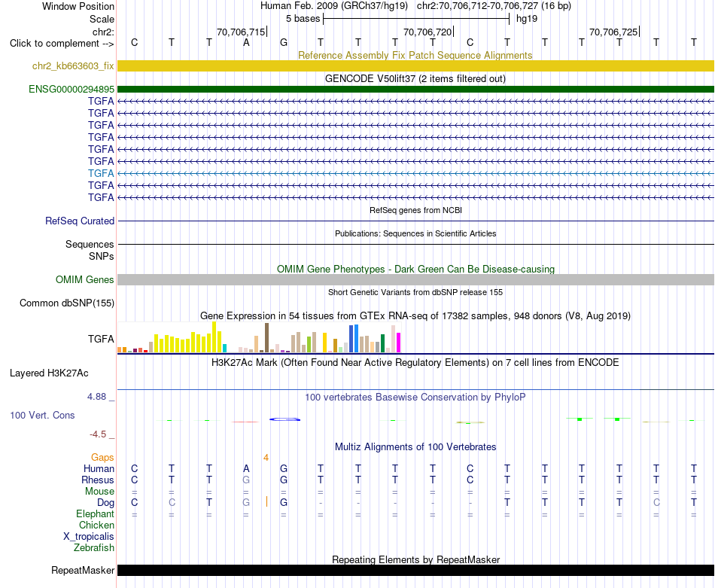The height and width of the screenshot is (588, 715).
Task: Click the tallest brown bar in GTEx chart
Action: coord(266,338)
